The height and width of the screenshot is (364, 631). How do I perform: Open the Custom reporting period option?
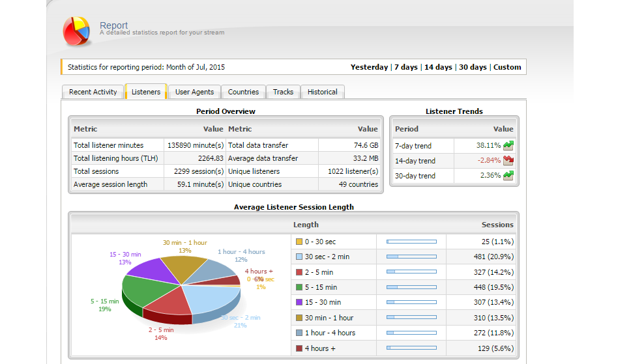507,67
